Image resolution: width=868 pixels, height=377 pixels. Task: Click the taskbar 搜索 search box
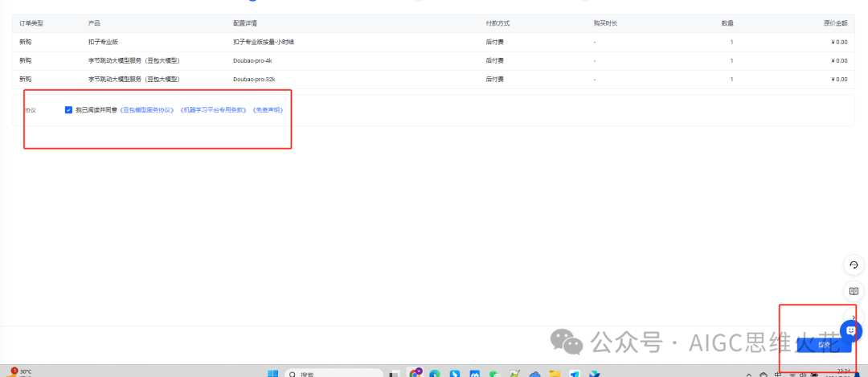coord(334,373)
